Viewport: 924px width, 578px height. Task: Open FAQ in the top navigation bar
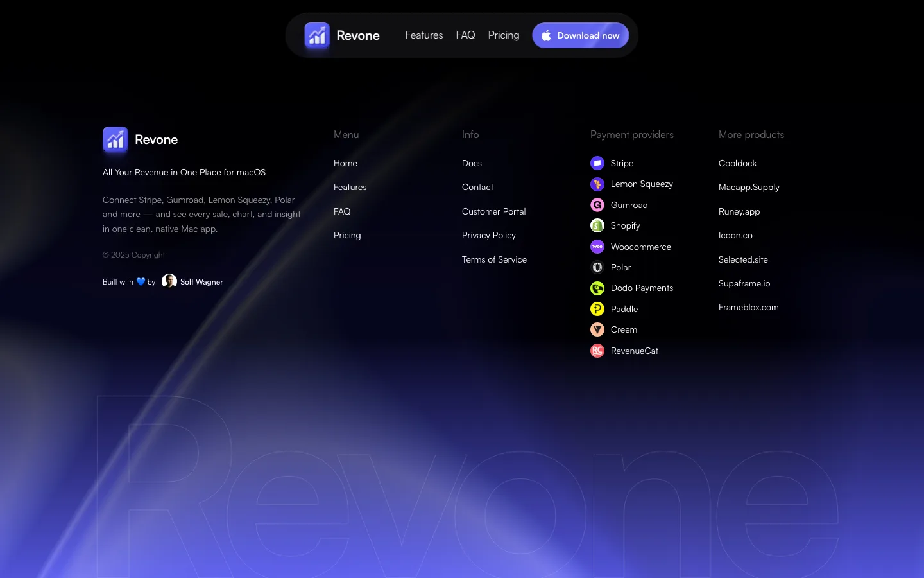[x=466, y=35]
